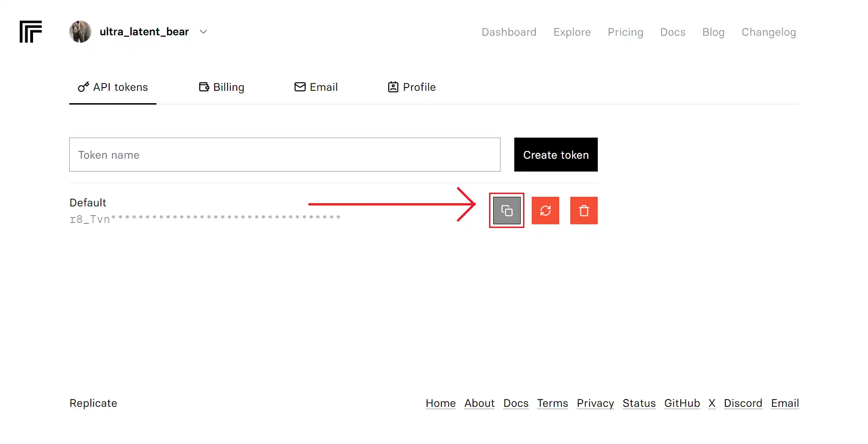Check the Status footer link
This screenshot has height=444, width=868.
point(639,403)
